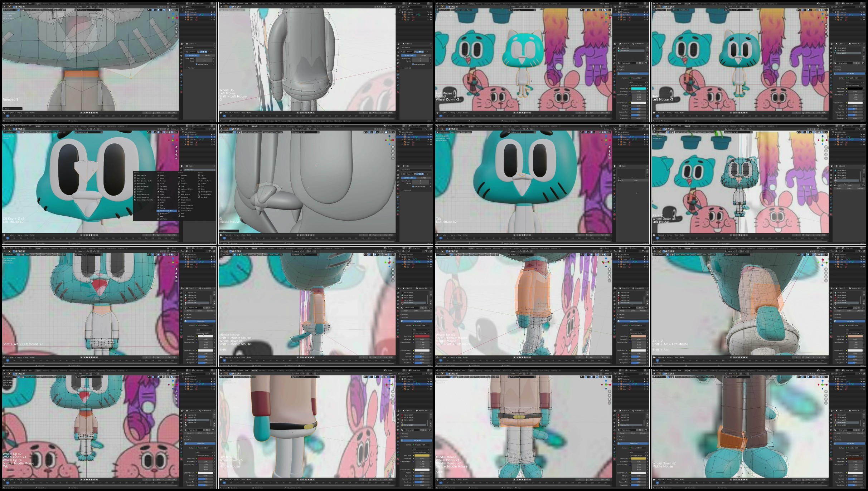Click play button in Numpad 1 frame timeline
This screenshot has width=868, height=491.
(92, 113)
